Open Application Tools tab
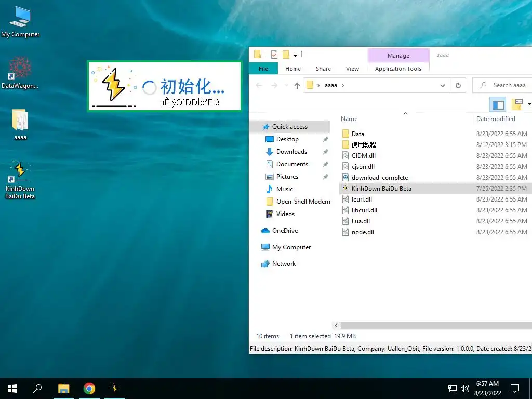 tap(398, 69)
